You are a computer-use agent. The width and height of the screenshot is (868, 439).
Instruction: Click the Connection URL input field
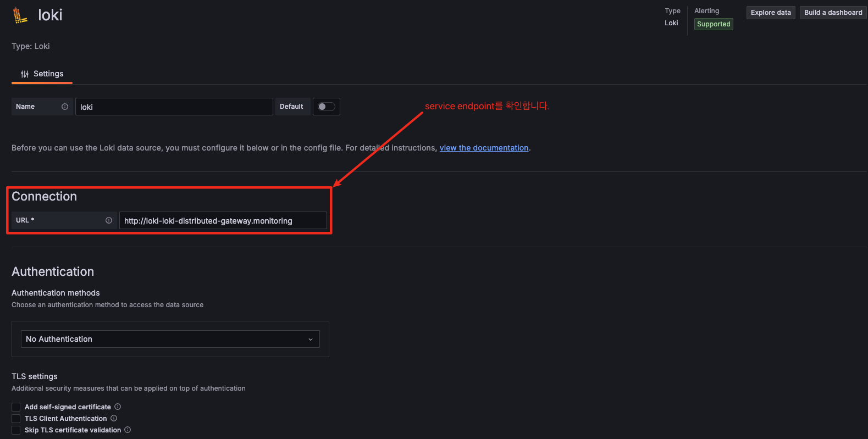tap(223, 220)
